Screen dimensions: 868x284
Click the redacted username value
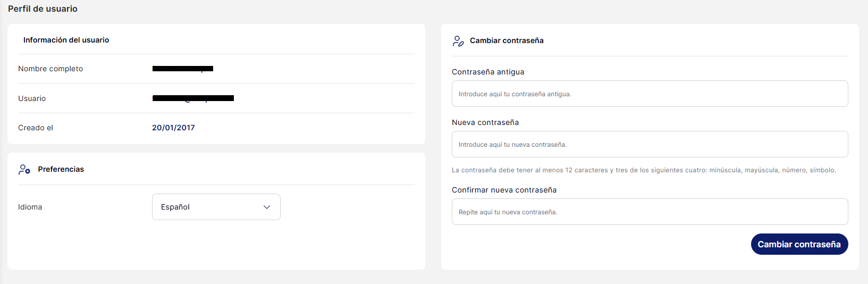click(193, 98)
